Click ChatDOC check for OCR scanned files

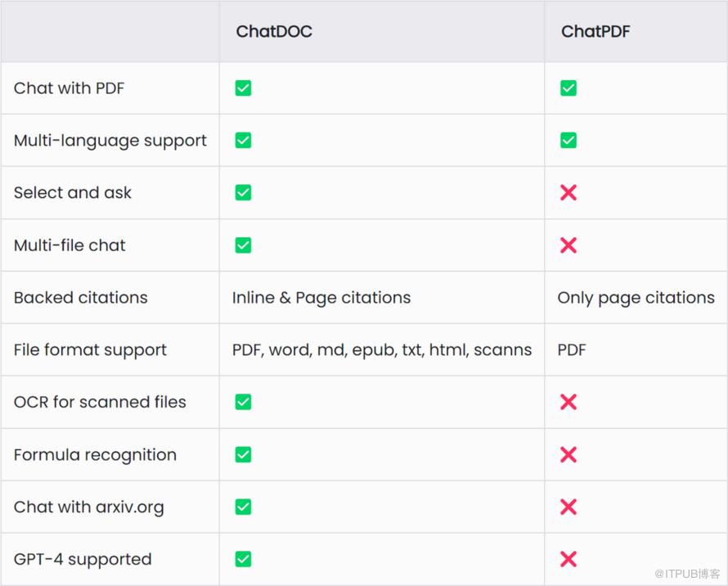243,403
